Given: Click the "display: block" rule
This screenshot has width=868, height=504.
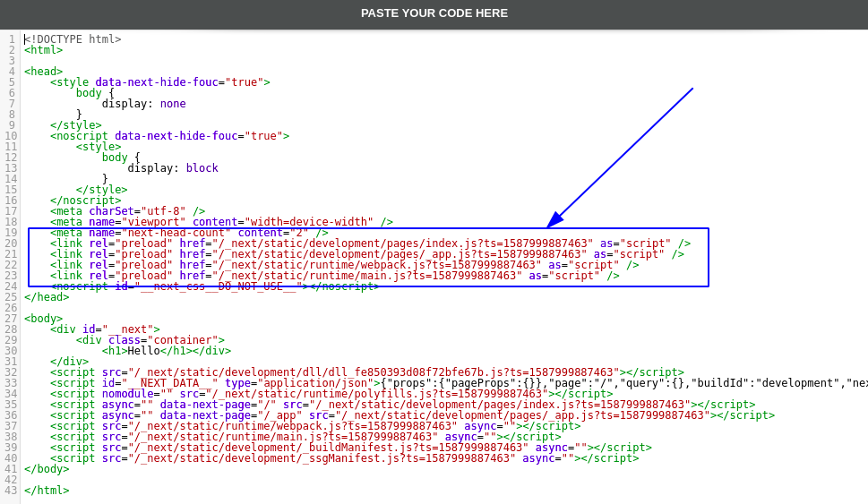Looking at the screenshot, I should pyautogui.click(x=173, y=168).
